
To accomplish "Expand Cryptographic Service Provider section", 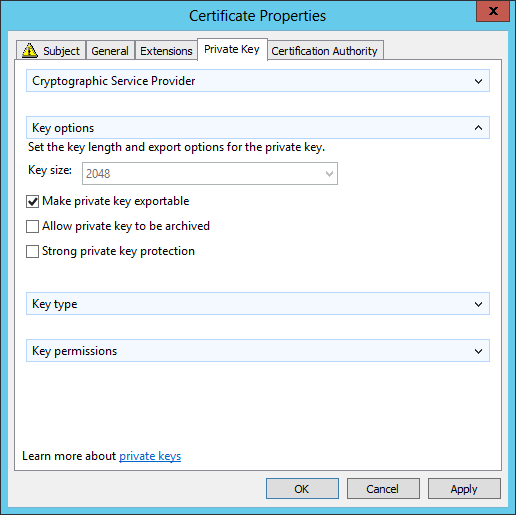I will point(258,81).
